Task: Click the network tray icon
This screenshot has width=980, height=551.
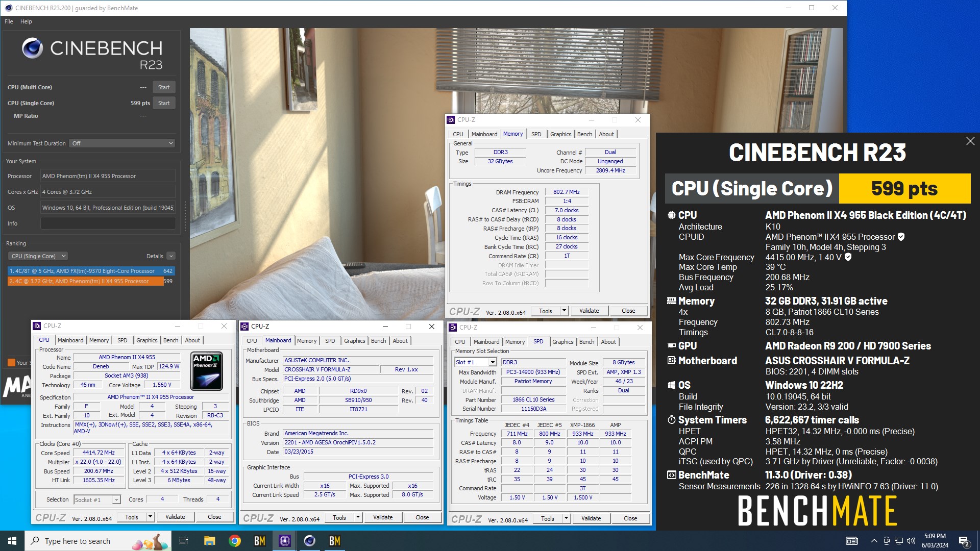Action: pyautogui.click(x=898, y=541)
